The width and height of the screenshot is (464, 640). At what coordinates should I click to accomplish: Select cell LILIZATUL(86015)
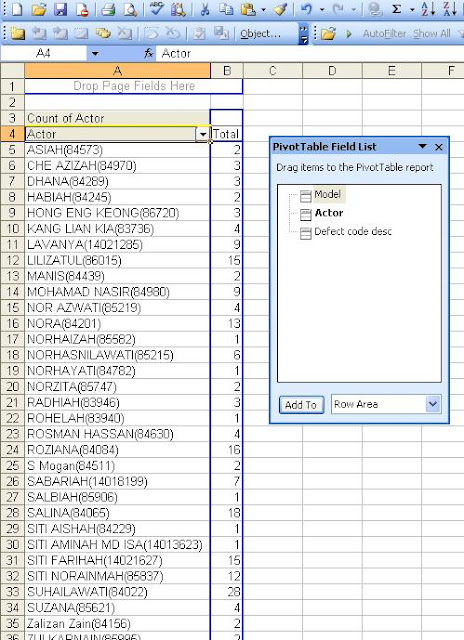(118, 260)
